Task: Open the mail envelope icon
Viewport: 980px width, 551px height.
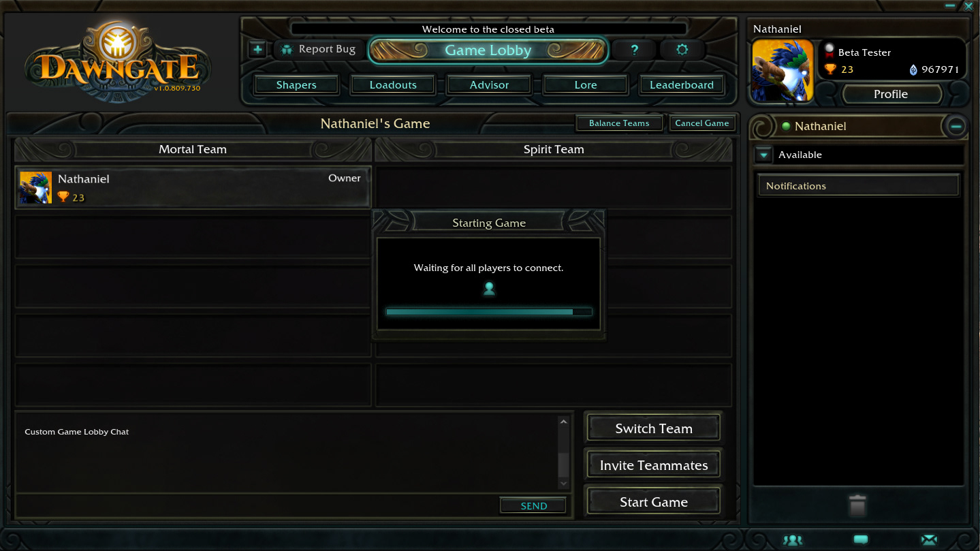Action: [x=929, y=540]
